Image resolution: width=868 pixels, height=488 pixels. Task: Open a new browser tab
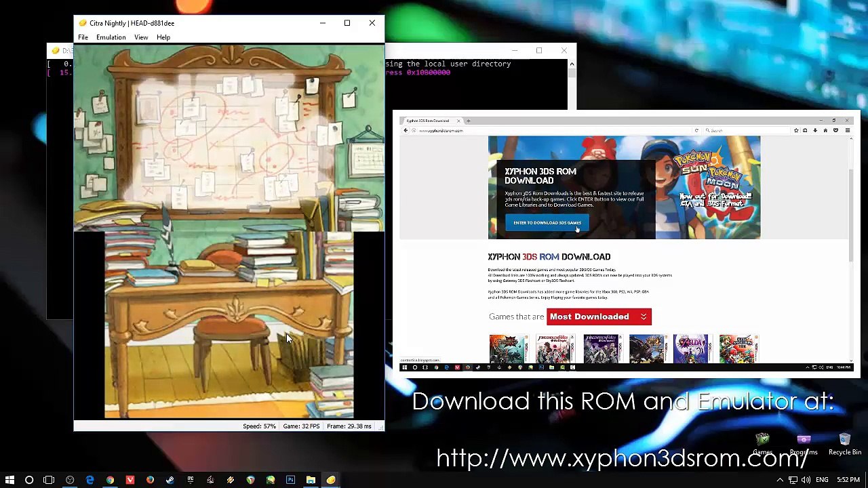(x=468, y=121)
